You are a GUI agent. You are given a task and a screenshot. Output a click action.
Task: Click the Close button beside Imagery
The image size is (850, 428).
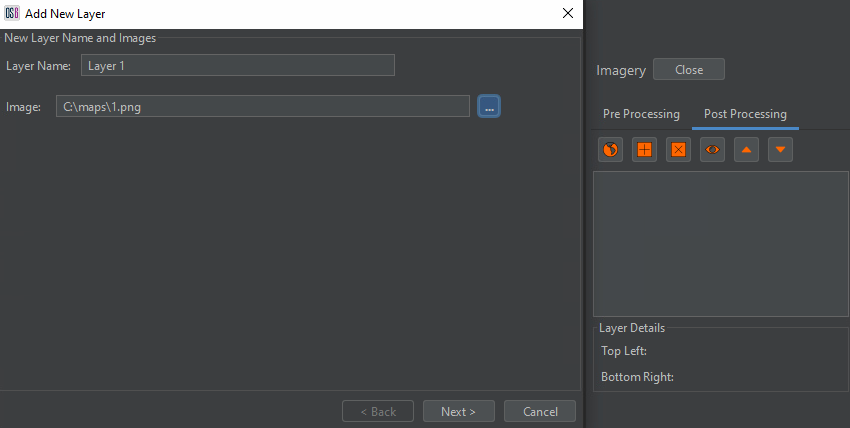(689, 69)
